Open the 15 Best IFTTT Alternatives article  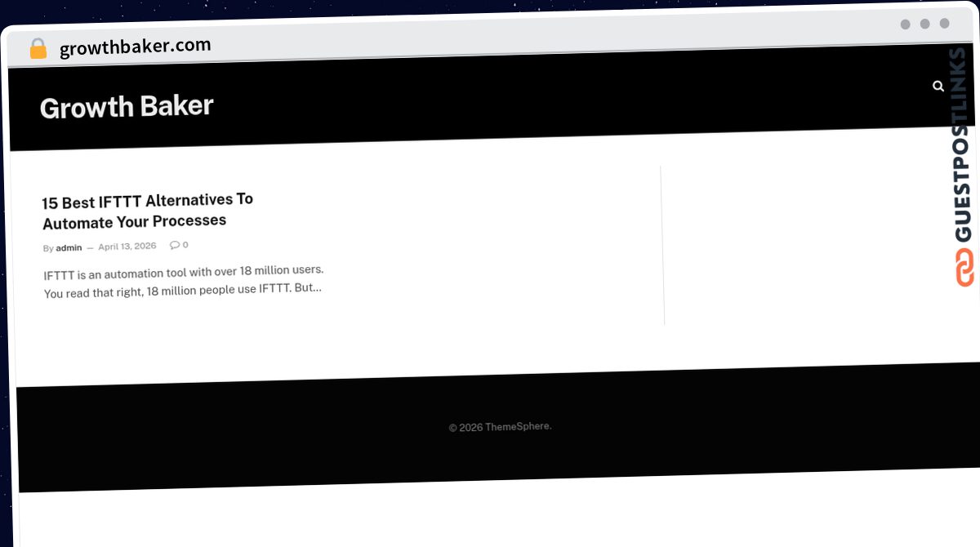pos(148,211)
